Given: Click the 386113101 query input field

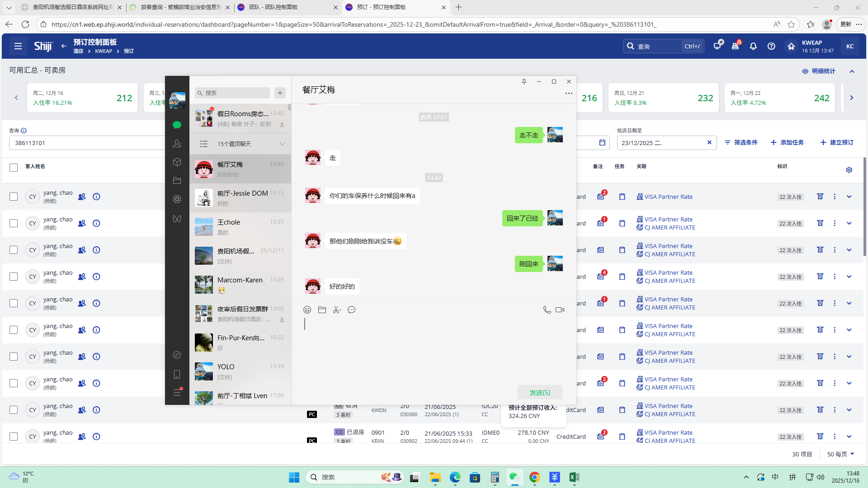Looking at the screenshot, I should click(86, 143).
